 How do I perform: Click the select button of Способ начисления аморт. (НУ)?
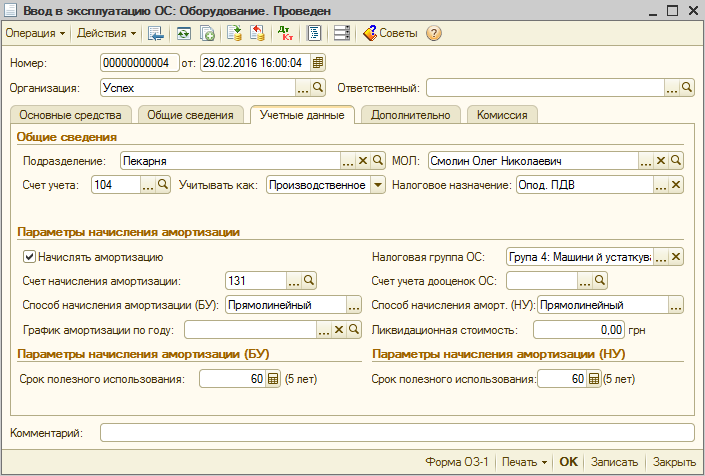tap(676, 305)
